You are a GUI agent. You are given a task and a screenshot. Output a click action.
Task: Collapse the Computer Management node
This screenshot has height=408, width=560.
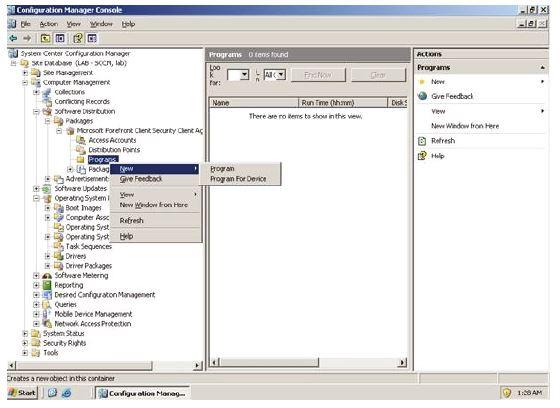(25, 83)
